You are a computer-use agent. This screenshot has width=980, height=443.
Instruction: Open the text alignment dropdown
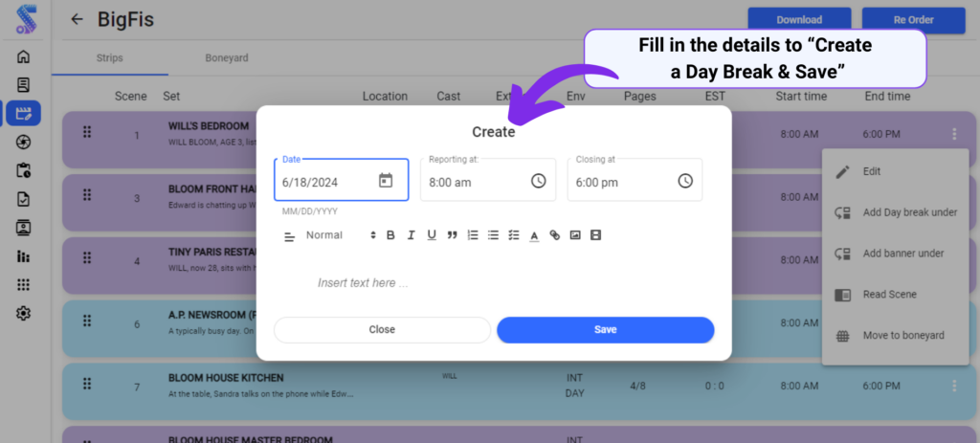tap(289, 236)
